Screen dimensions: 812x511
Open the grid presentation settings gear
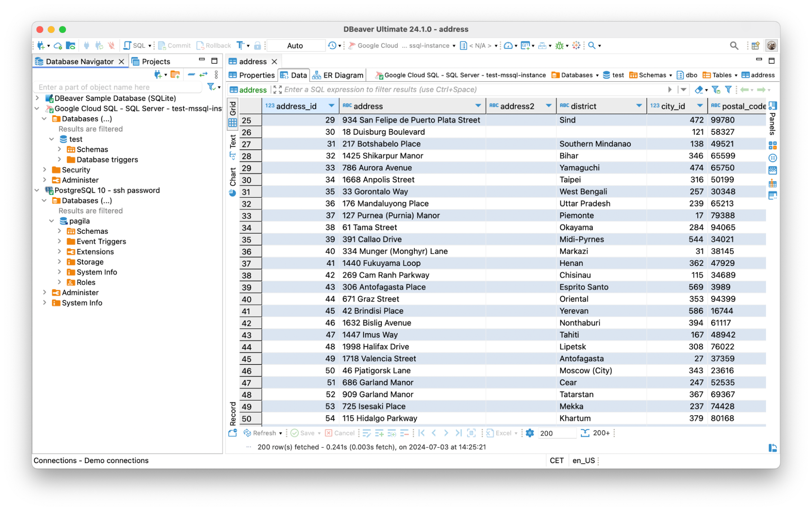[x=530, y=433]
